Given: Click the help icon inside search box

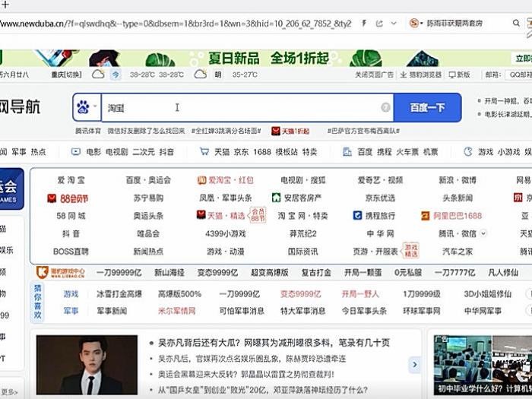Looking at the screenshot, I should coord(385,107).
